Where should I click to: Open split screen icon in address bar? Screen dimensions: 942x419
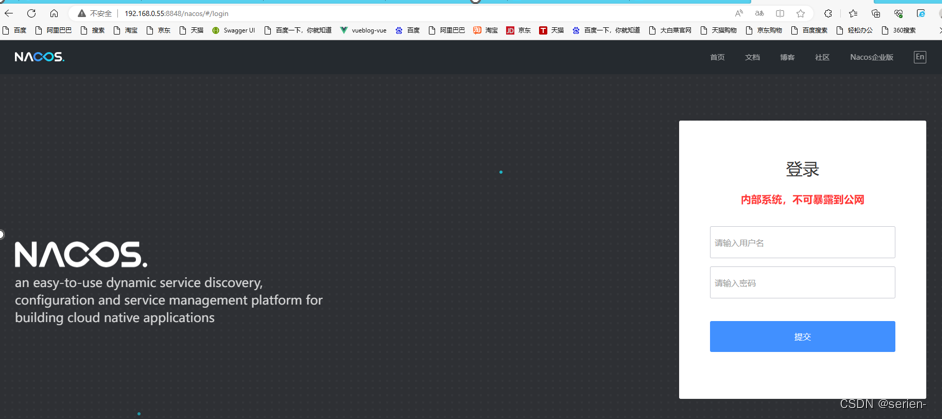coord(780,13)
